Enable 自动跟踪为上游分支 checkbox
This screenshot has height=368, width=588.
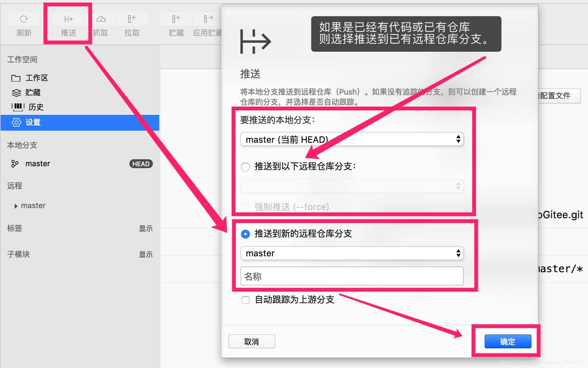[x=245, y=300]
